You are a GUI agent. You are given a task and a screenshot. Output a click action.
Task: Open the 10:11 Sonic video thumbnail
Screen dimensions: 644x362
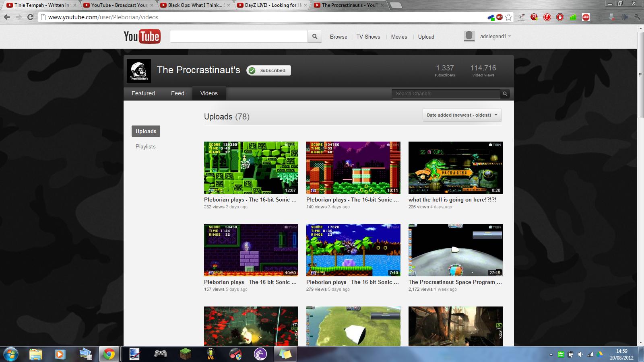click(353, 168)
